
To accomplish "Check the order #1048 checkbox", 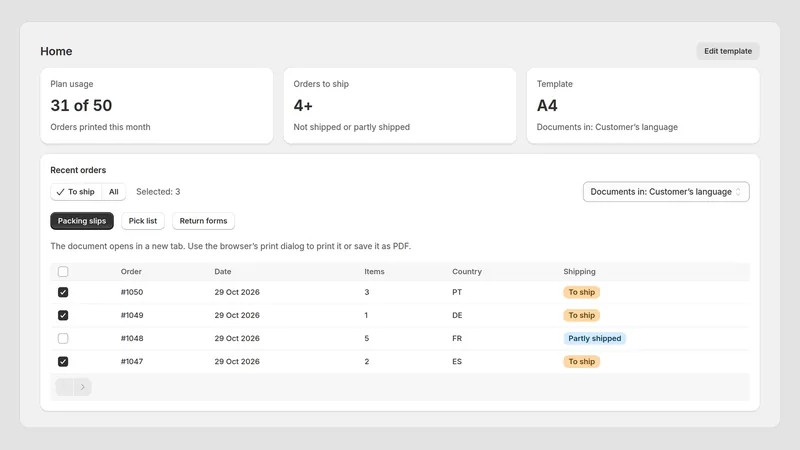I will pos(63,338).
